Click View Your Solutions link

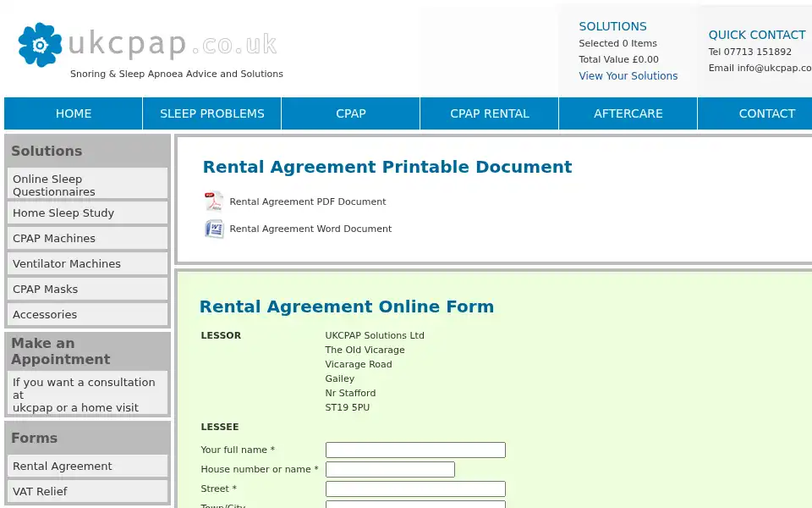(x=628, y=75)
